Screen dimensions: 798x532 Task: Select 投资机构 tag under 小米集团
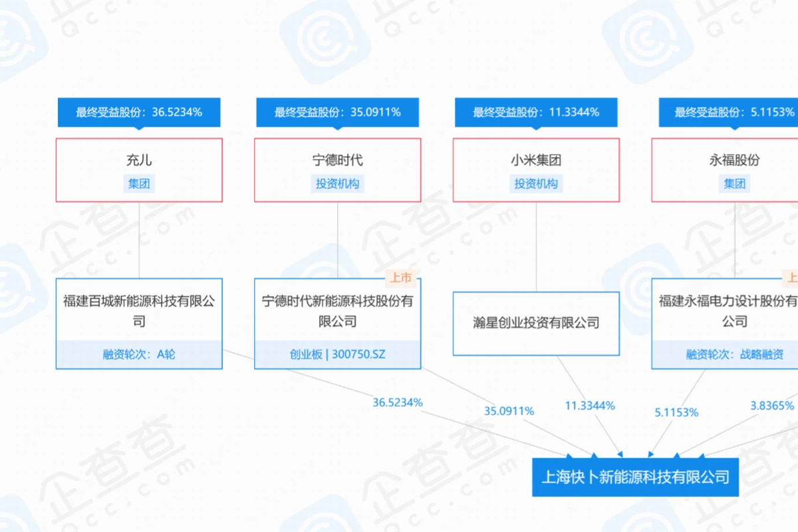(536, 184)
